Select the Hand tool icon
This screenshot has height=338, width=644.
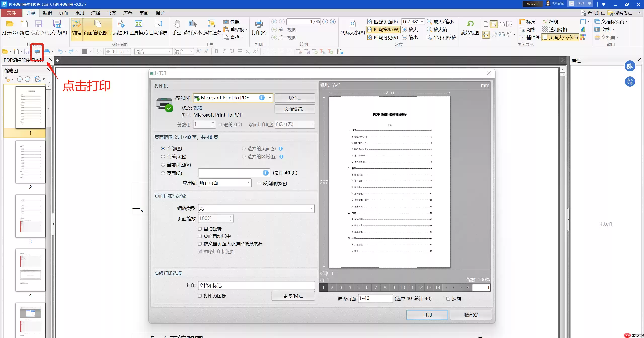[177, 24]
